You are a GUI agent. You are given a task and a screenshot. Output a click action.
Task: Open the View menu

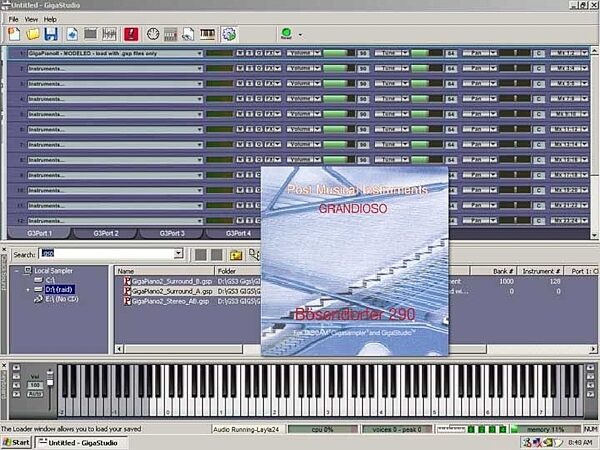pyautogui.click(x=31, y=19)
